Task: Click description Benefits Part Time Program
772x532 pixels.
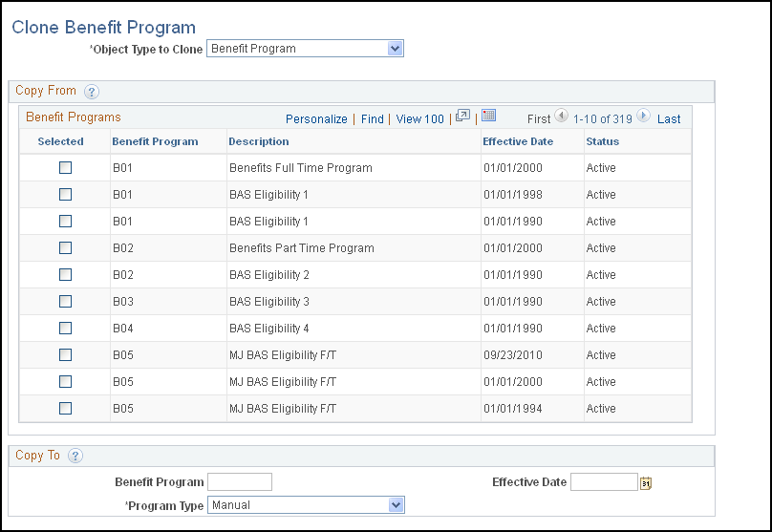Action: point(302,248)
